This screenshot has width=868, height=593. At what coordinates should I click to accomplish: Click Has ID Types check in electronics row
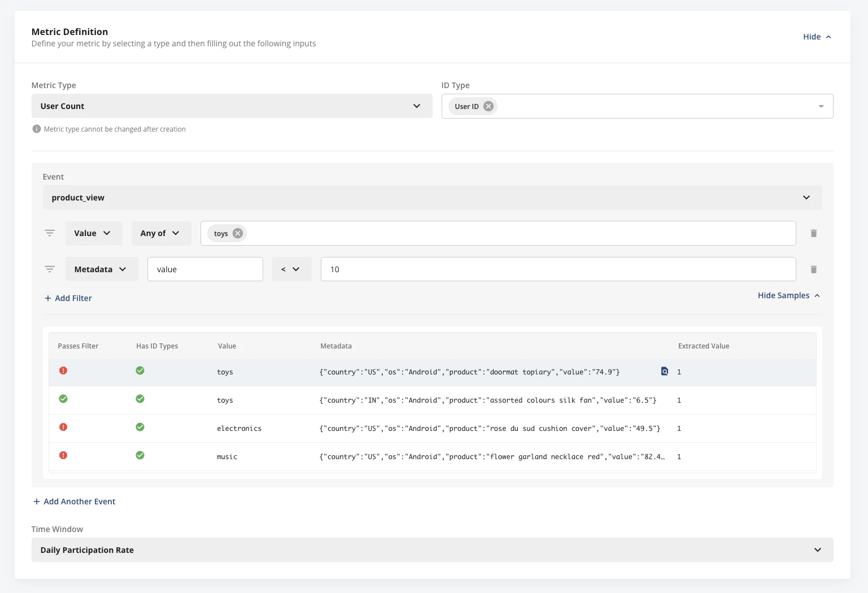[x=140, y=427]
